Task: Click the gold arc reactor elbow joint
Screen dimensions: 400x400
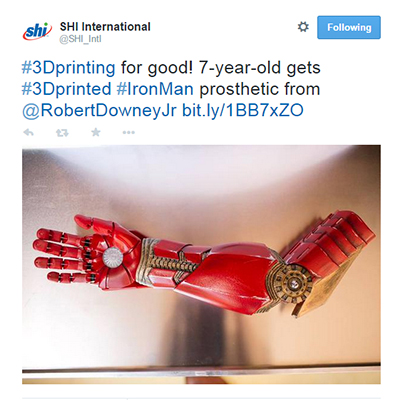Action: pos(294,284)
